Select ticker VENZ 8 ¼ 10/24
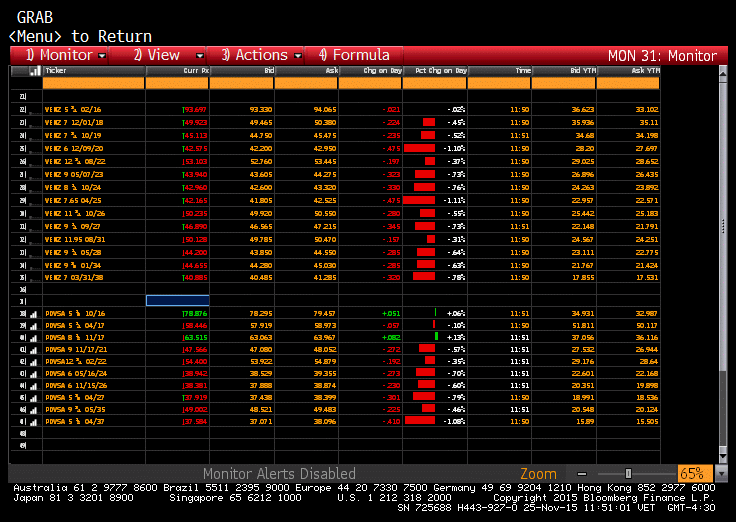Viewport: 736px width, 522px height. (73, 187)
